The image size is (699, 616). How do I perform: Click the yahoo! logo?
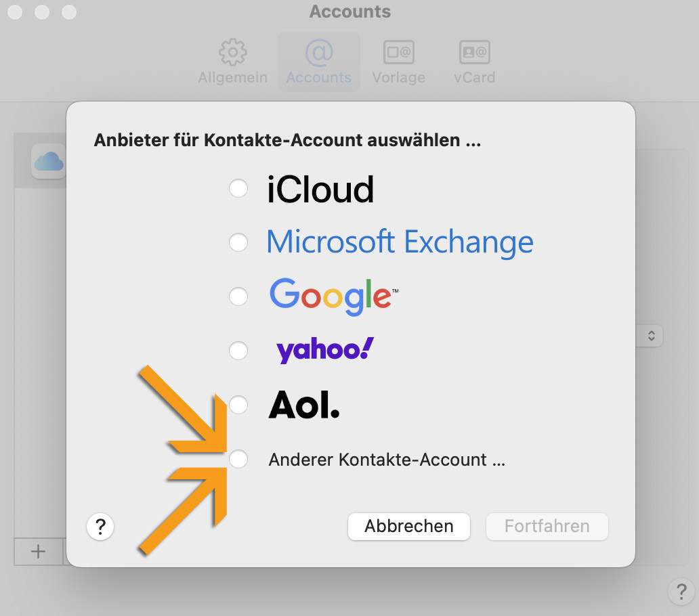pos(325,350)
